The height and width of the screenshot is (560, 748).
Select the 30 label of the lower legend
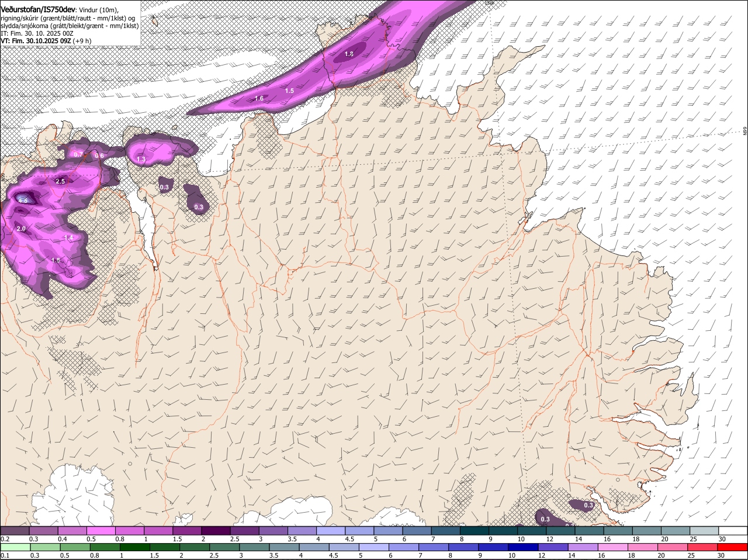pos(721,555)
